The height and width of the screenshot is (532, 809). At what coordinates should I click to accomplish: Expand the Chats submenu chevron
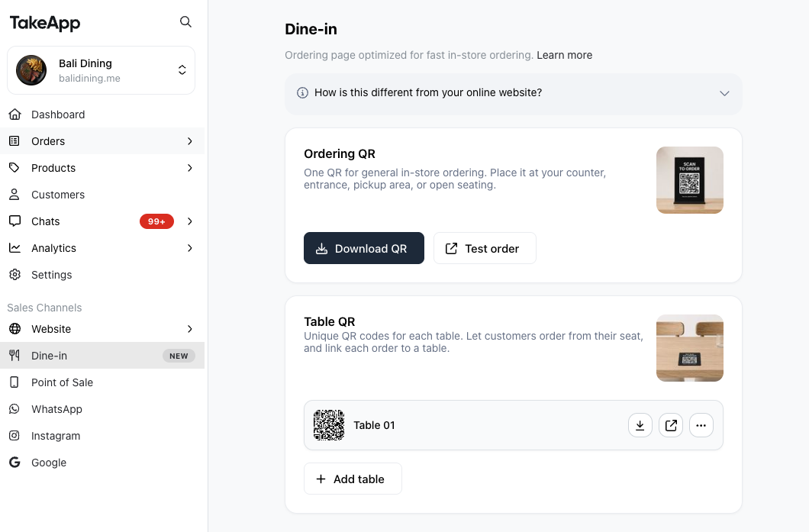[x=190, y=221]
